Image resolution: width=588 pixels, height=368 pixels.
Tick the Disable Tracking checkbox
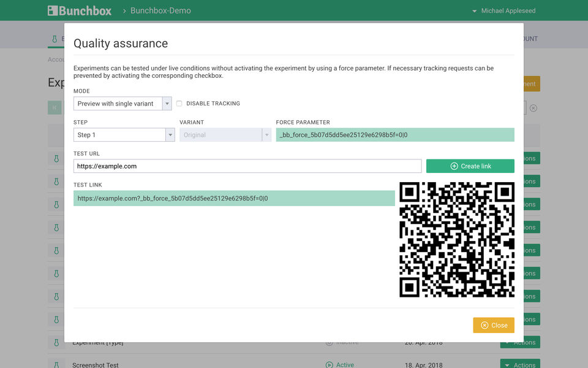179,103
